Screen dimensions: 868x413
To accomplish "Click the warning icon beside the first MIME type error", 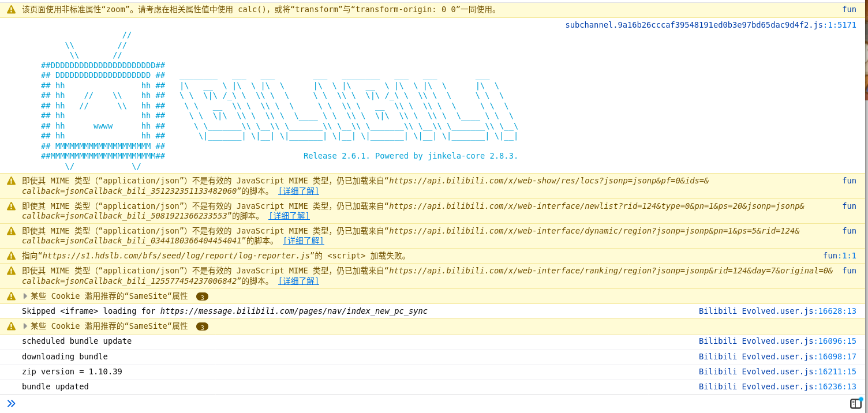I will coord(10,181).
